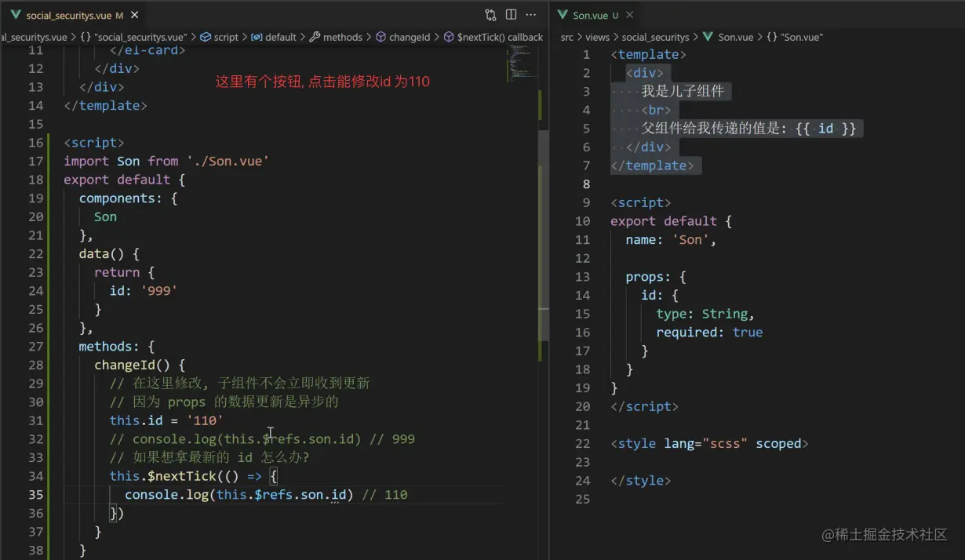The height and width of the screenshot is (560, 965).
Task: Close the Son.vue tab
Action: pos(630,15)
